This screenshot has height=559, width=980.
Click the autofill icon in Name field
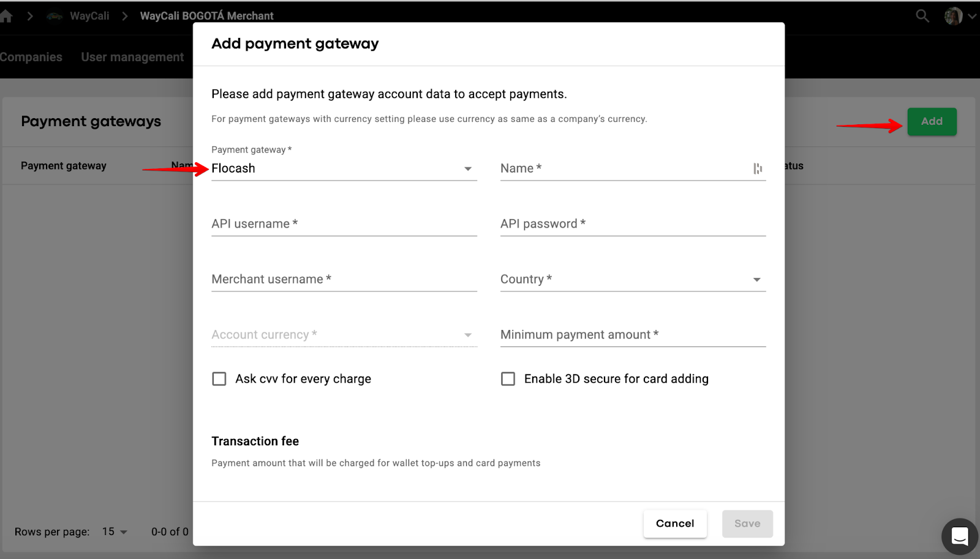[758, 168]
